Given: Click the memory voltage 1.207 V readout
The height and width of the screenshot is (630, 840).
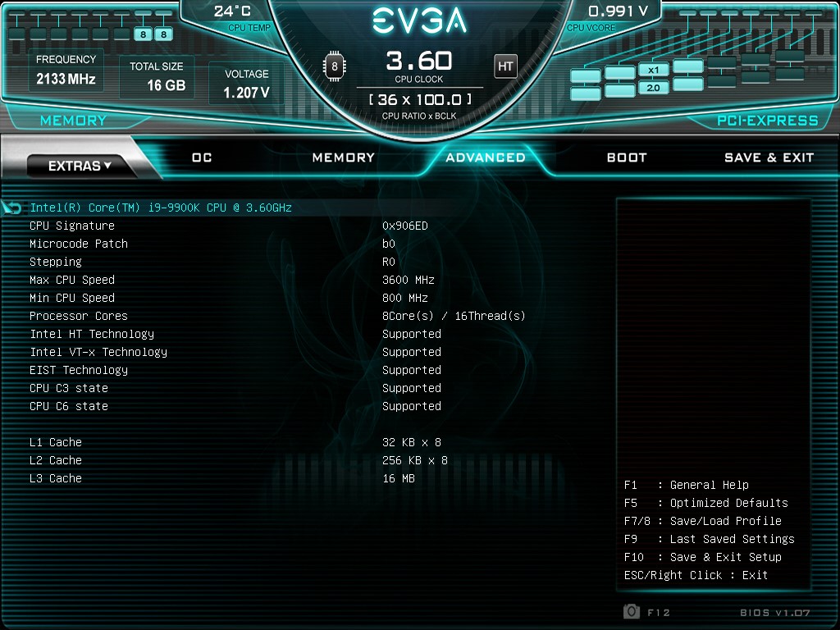Looking at the screenshot, I should (246, 93).
